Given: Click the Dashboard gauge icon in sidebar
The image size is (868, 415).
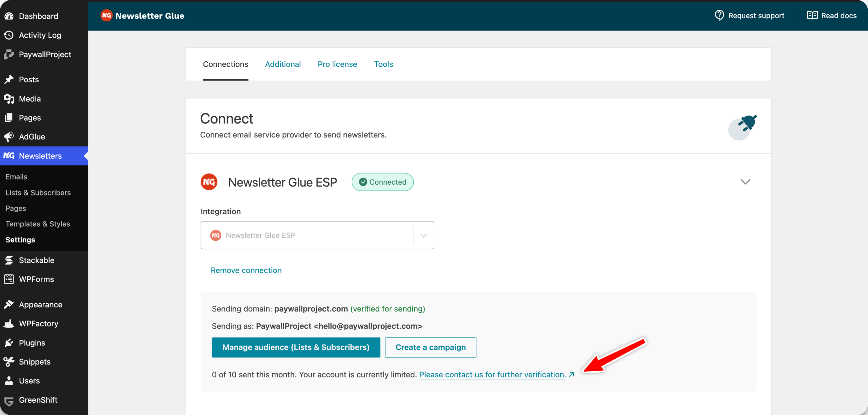Looking at the screenshot, I should click(9, 16).
